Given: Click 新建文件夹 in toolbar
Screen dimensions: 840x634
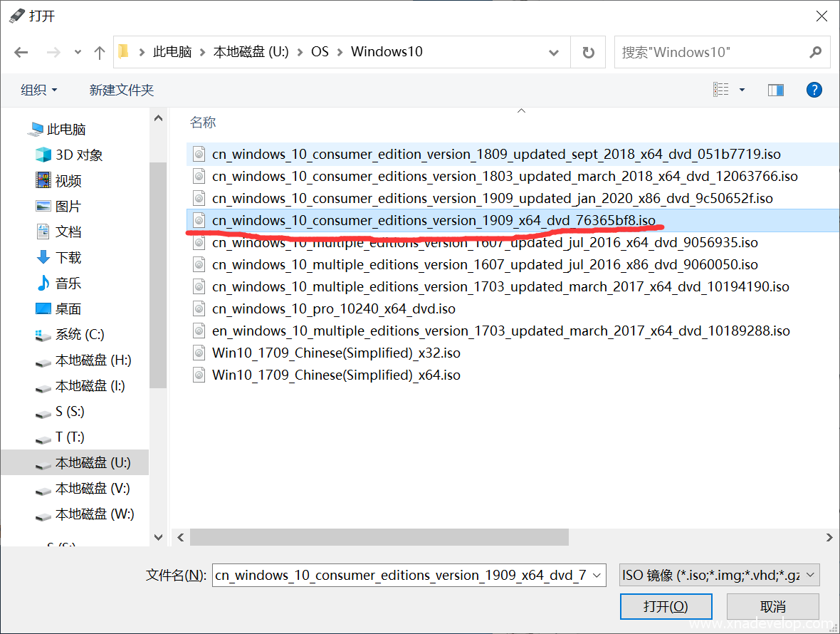Looking at the screenshot, I should click(x=121, y=90).
